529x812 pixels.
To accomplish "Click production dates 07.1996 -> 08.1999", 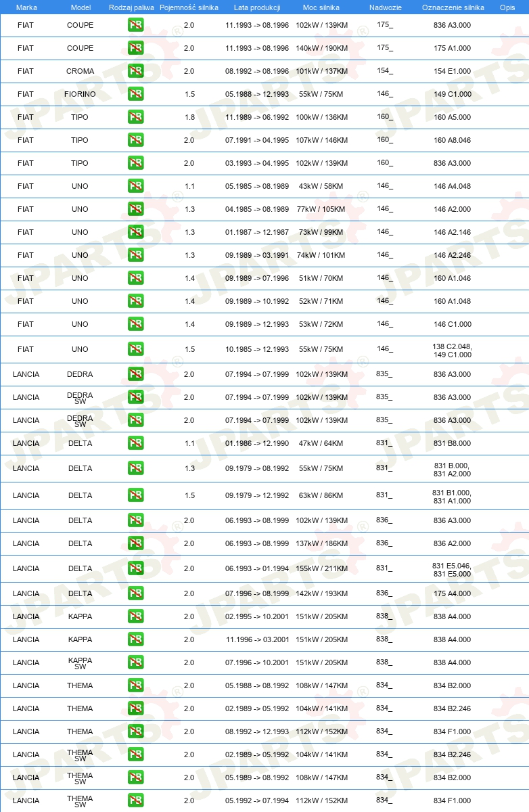I will (257, 593).
